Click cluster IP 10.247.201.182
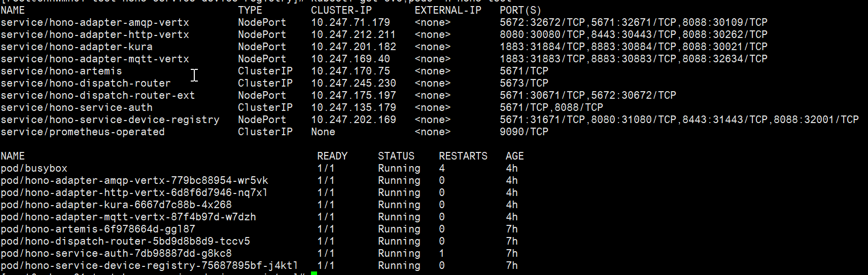Screen dimensions: 868x275 (354, 47)
